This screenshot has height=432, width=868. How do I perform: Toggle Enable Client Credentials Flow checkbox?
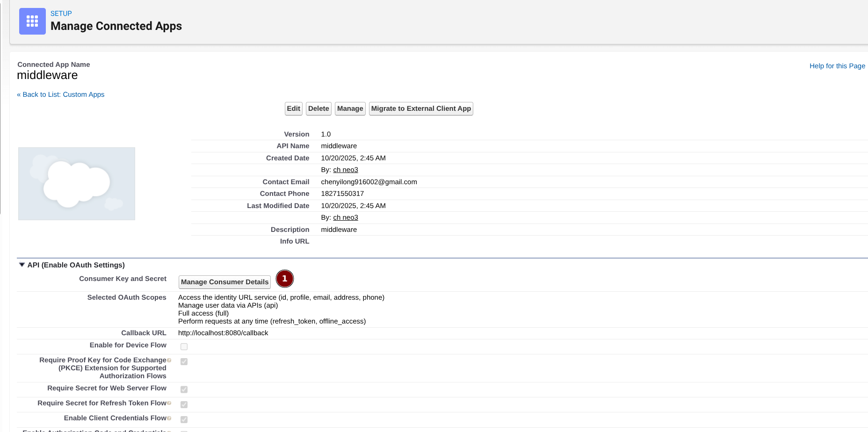click(184, 419)
